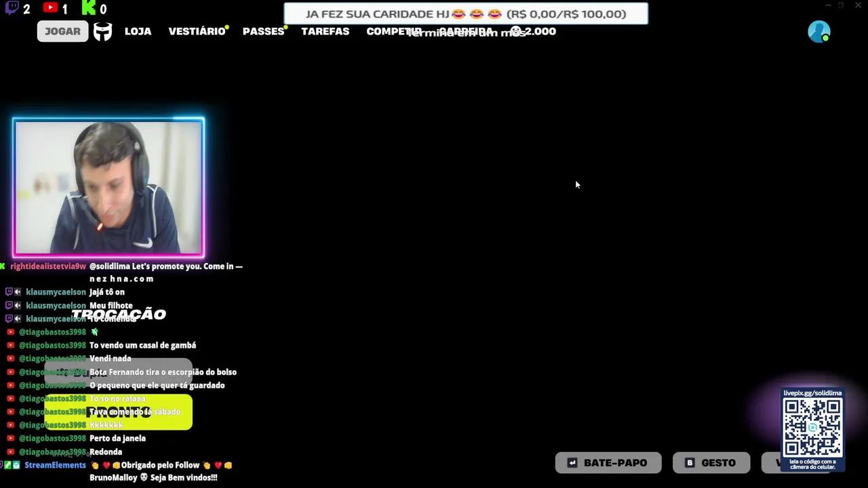Click the 'n e z h n a . c o m' chat text
Image resolution: width=868 pixels, height=488 pixels.
coord(121,279)
